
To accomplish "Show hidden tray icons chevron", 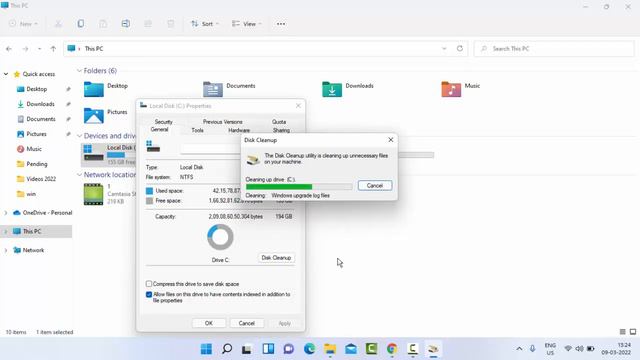I will point(519,349).
